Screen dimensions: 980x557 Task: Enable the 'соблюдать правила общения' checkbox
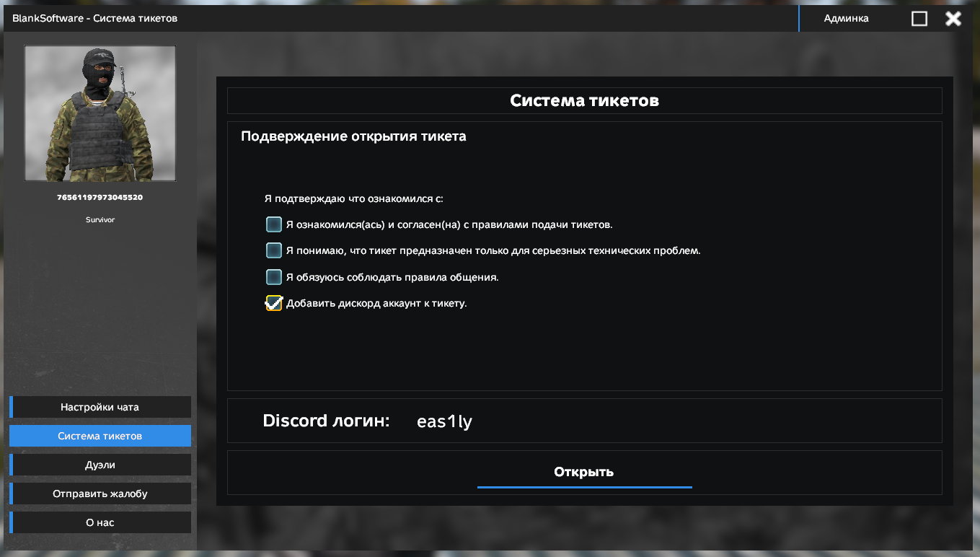[x=274, y=276]
